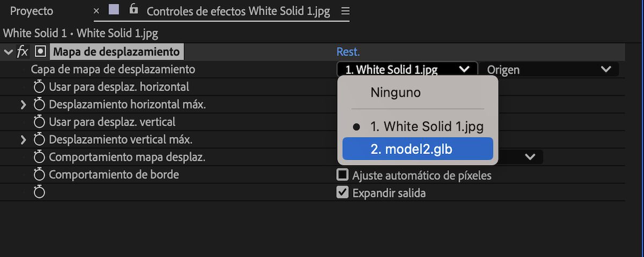Toggle stopwatch for Desplazamiento horizontal máx.
Screen dimensions: 644x257
point(39,105)
